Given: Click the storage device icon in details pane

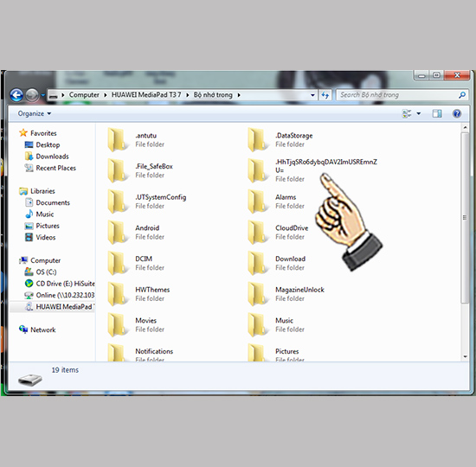Looking at the screenshot, I should (29, 380).
